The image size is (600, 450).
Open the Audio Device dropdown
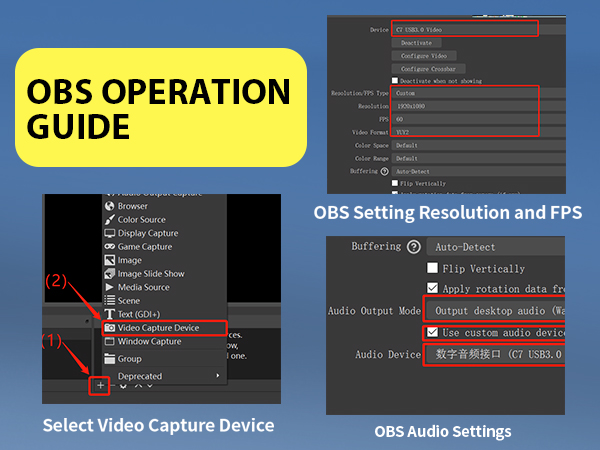(x=496, y=354)
